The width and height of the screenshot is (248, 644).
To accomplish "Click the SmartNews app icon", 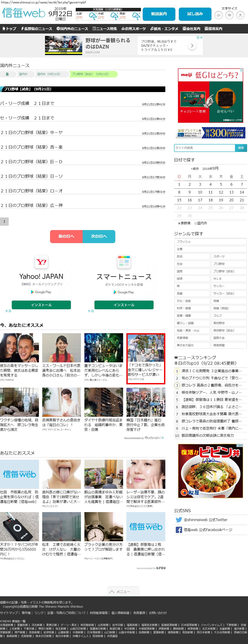I will click(124, 262).
